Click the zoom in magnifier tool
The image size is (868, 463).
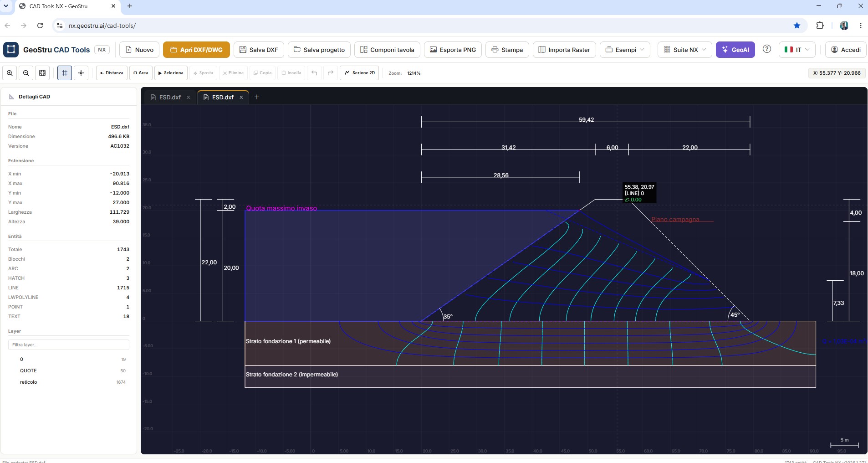click(10, 73)
